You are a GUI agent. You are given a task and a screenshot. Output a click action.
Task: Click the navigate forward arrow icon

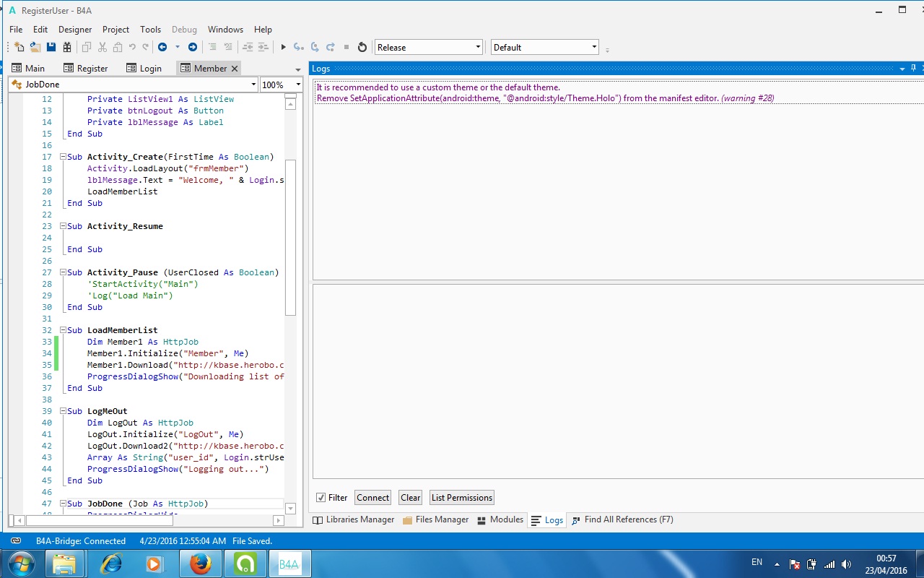click(x=193, y=48)
